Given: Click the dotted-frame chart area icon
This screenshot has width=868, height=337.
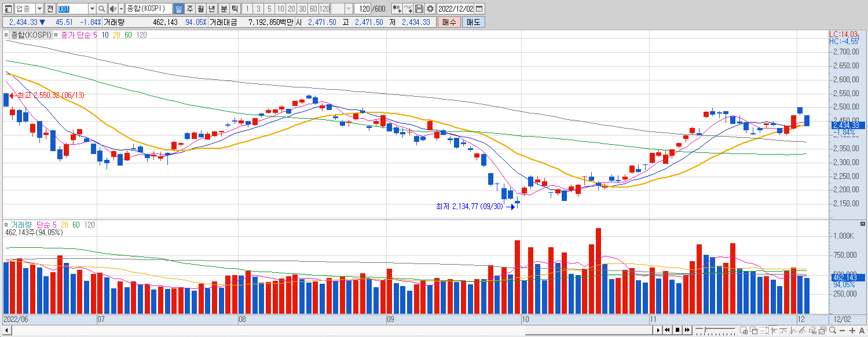Looking at the screenshot, I should point(763,330).
